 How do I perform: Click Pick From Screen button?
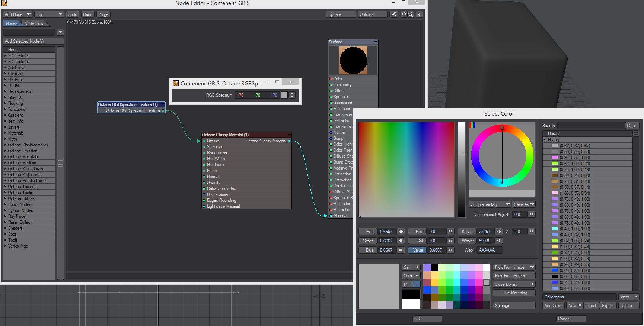514,276
